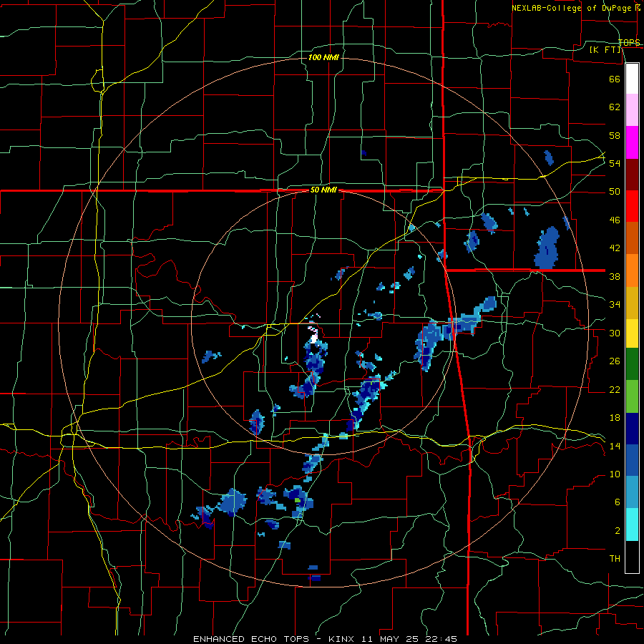Click the TOPS legend title

pyautogui.click(x=629, y=42)
